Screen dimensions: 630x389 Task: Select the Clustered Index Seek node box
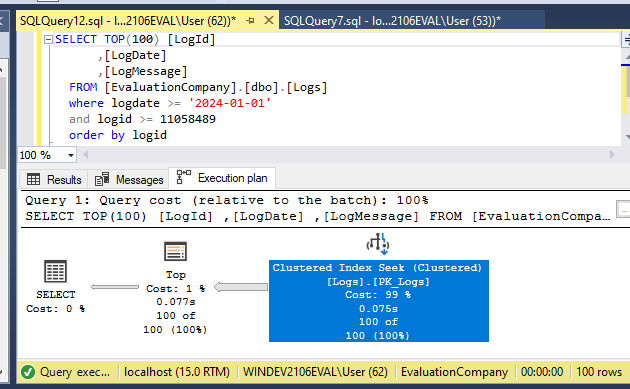[379, 301]
